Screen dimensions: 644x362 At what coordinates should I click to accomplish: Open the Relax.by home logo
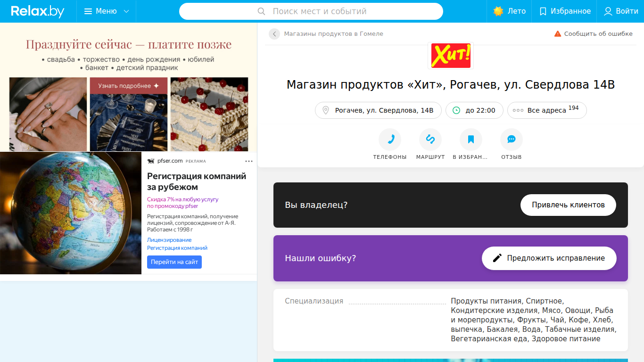(38, 11)
